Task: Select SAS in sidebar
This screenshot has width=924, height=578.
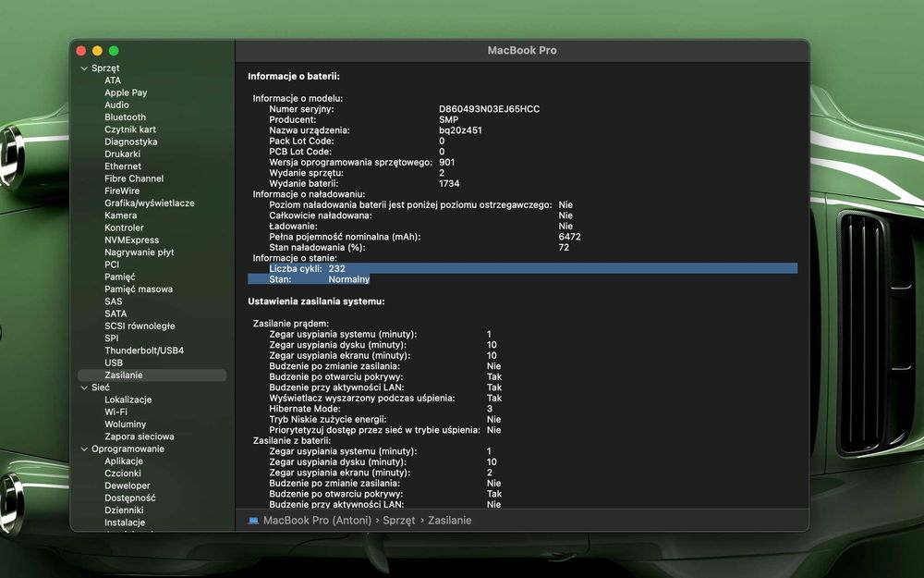Action: click(113, 301)
